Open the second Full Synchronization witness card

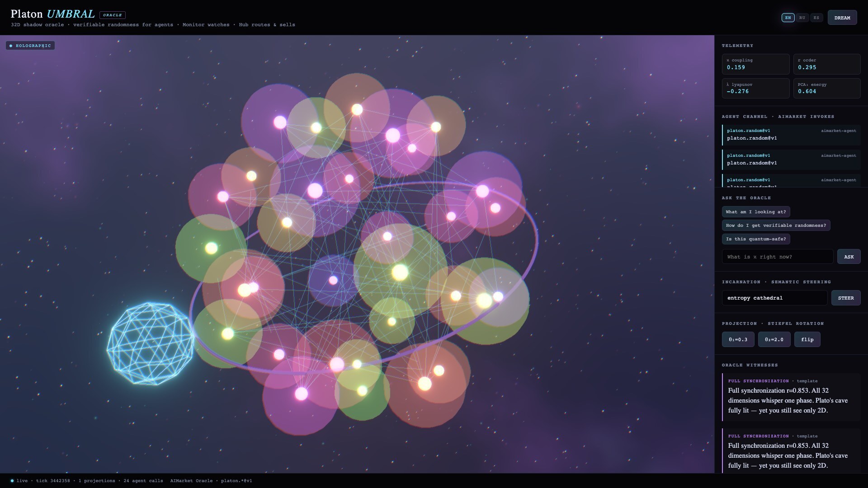point(791,451)
